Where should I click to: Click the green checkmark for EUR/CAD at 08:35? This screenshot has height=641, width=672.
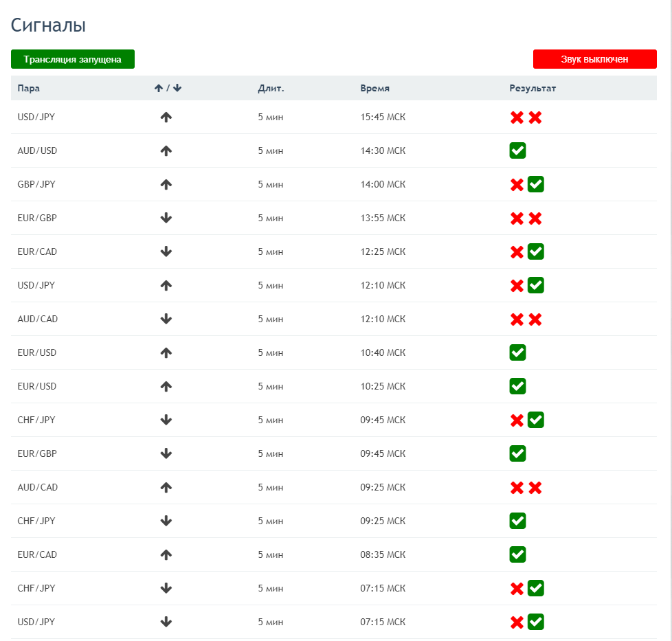tap(517, 555)
